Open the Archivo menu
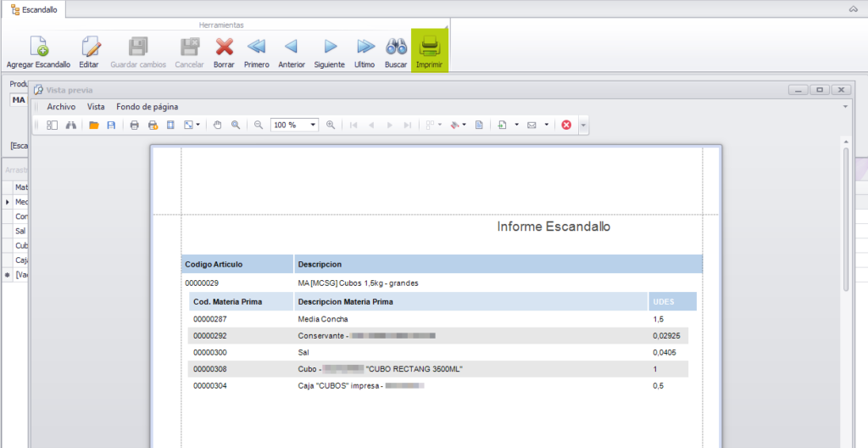Viewport: 868px width, 448px height. tap(61, 106)
